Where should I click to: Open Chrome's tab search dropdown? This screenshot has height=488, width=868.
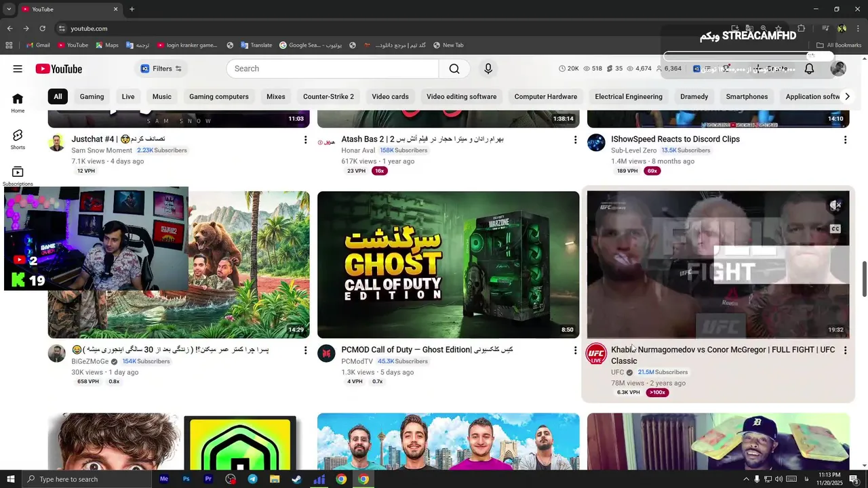(x=9, y=9)
